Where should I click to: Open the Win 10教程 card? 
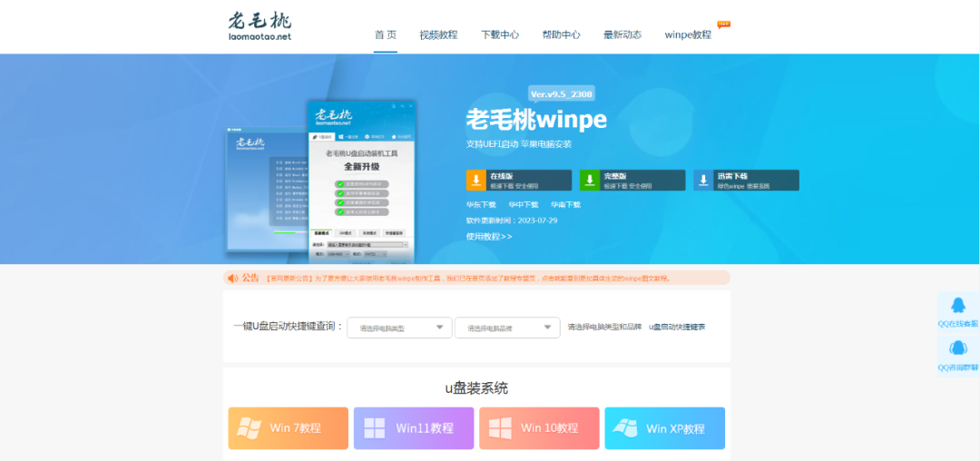click(x=539, y=428)
